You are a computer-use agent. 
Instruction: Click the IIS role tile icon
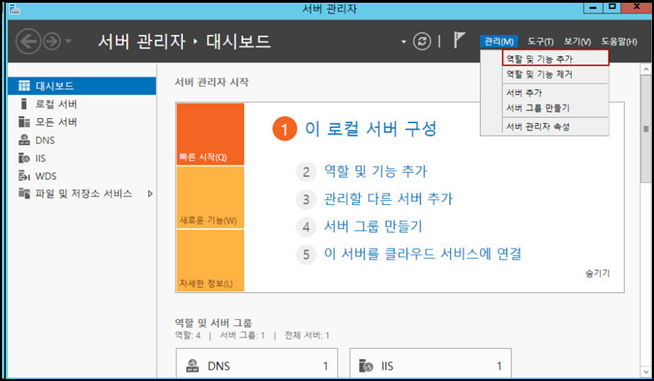pyautogui.click(x=366, y=366)
